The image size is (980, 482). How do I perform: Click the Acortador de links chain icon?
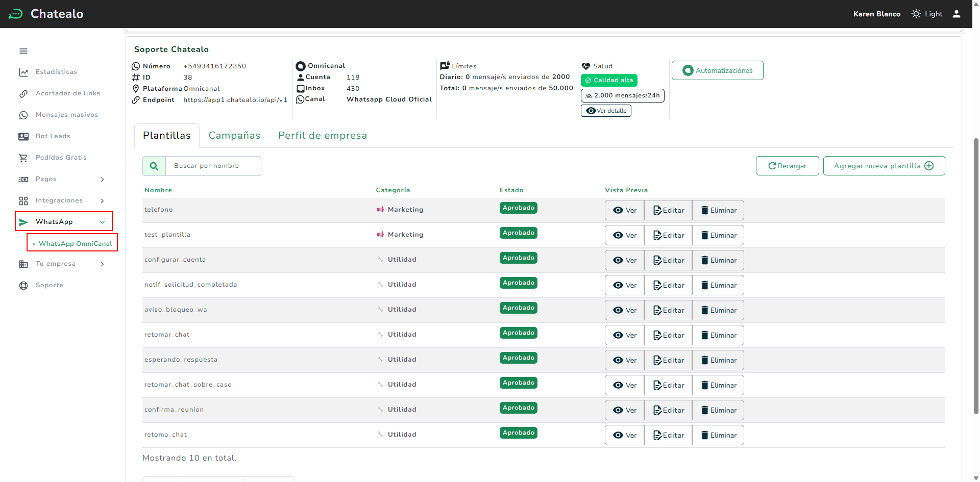click(23, 94)
